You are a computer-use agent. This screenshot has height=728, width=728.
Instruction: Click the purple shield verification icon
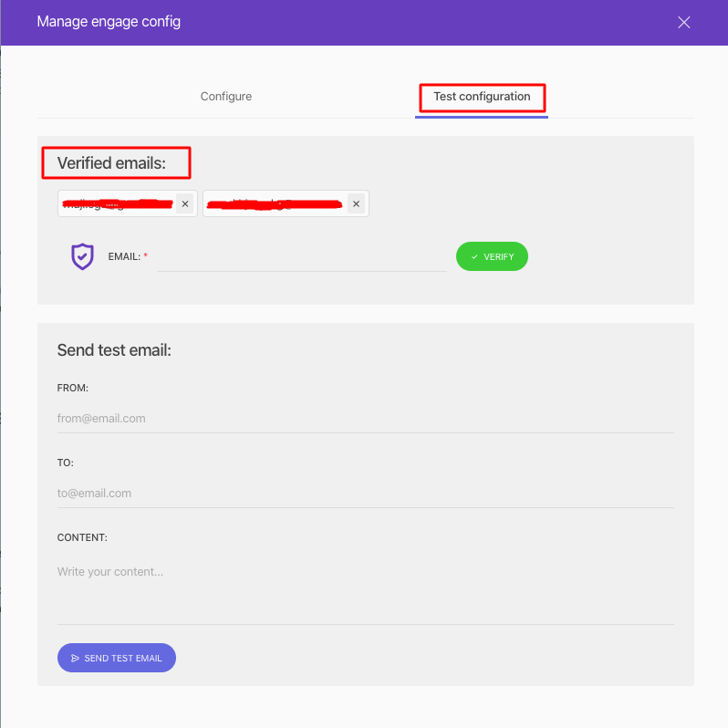[83, 256]
